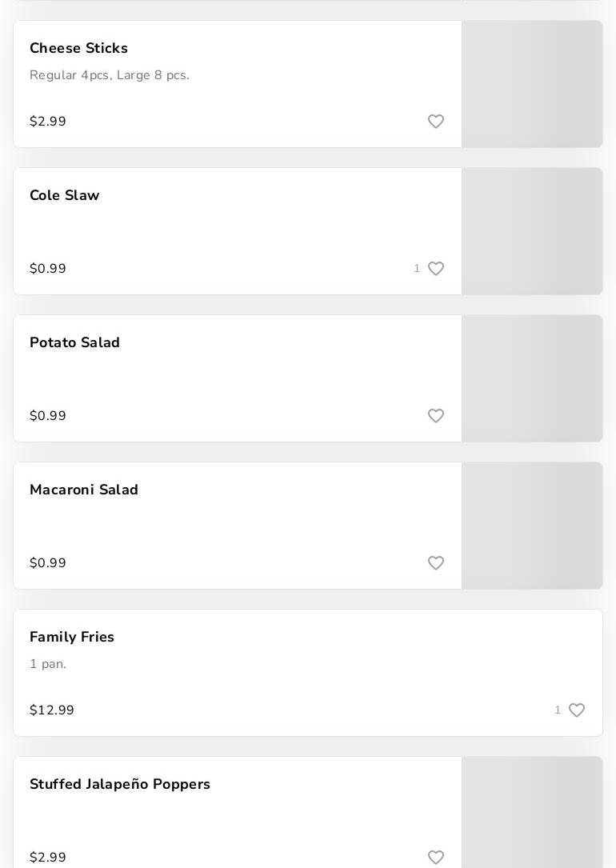Click the Cheese Sticks size description
This screenshot has width=616, height=868.
click(x=110, y=75)
